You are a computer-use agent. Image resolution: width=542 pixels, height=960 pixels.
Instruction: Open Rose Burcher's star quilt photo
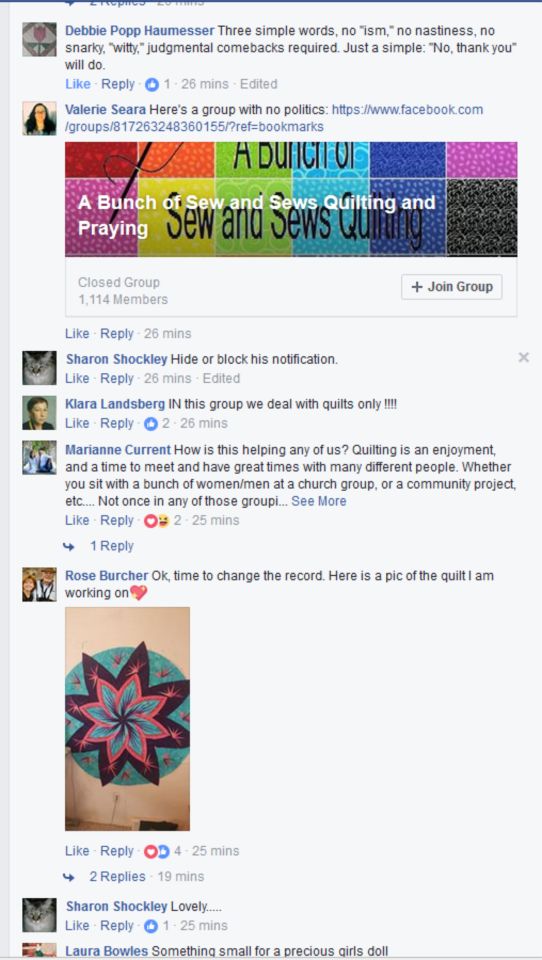[127, 719]
